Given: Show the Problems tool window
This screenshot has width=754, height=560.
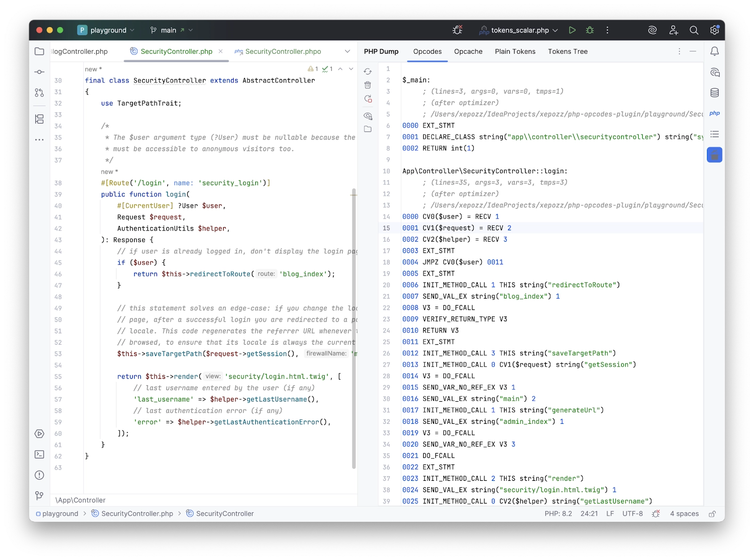Looking at the screenshot, I should pos(39,476).
